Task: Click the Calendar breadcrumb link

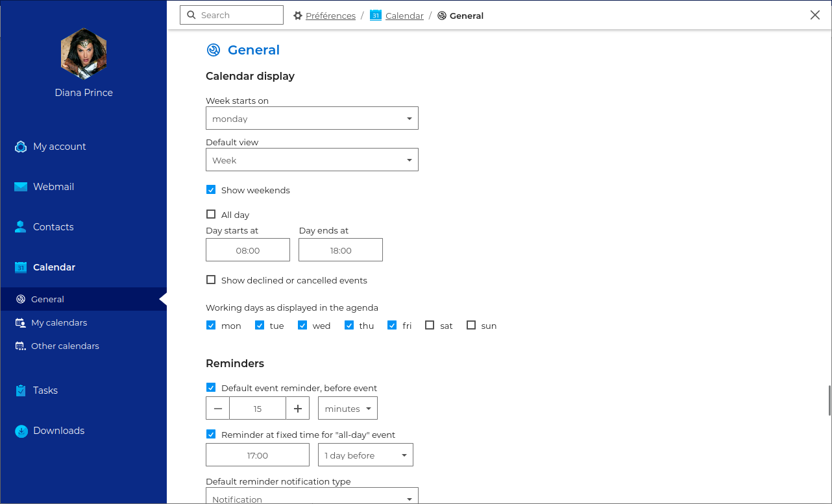Action: [404, 16]
